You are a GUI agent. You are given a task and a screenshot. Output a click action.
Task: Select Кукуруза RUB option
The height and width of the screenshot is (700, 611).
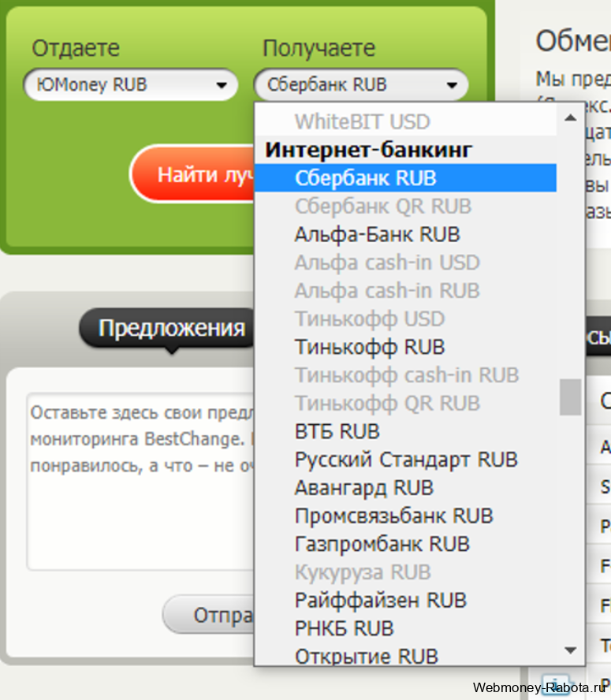pos(405,572)
